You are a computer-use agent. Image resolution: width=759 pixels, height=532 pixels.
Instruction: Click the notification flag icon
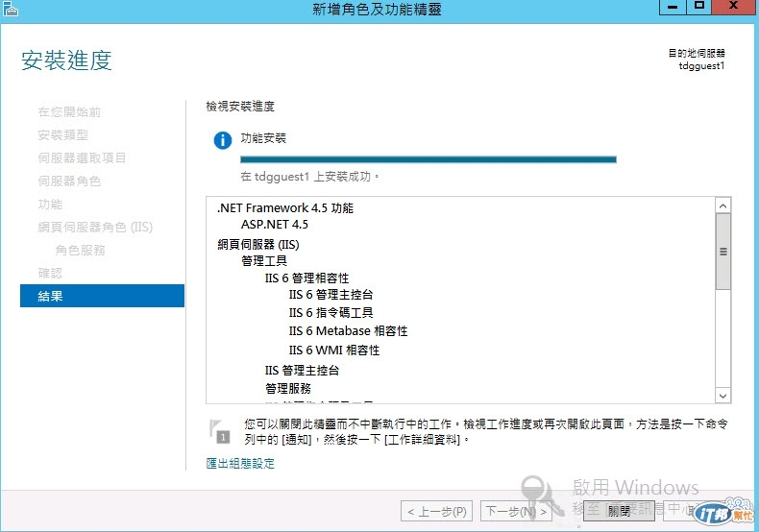pos(219,431)
